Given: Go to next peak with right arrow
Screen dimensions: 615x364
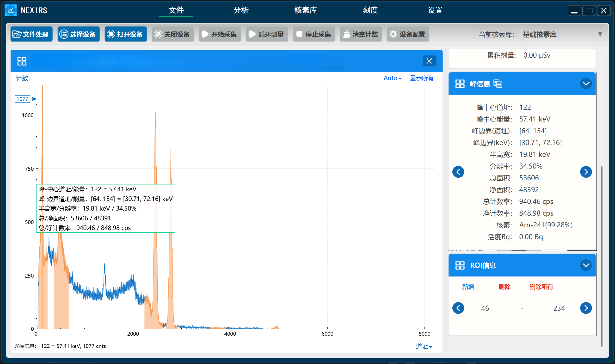Looking at the screenshot, I should point(586,172).
